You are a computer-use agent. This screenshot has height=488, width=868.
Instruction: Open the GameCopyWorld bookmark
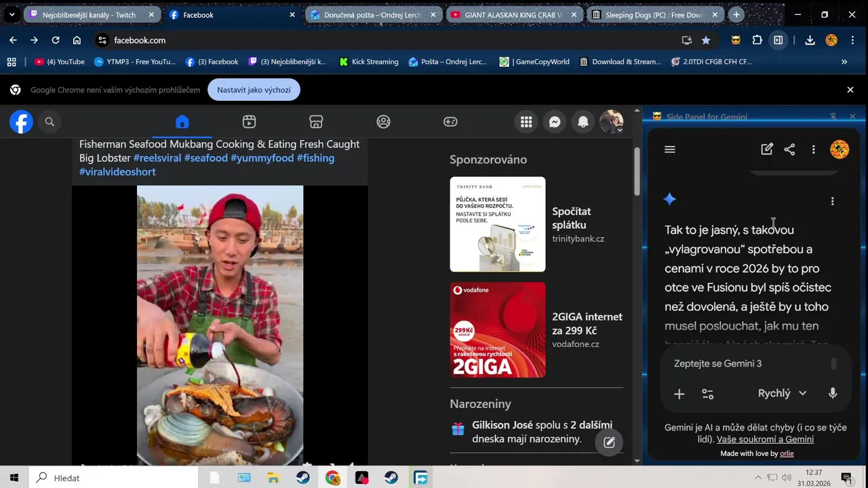(534, 62)
